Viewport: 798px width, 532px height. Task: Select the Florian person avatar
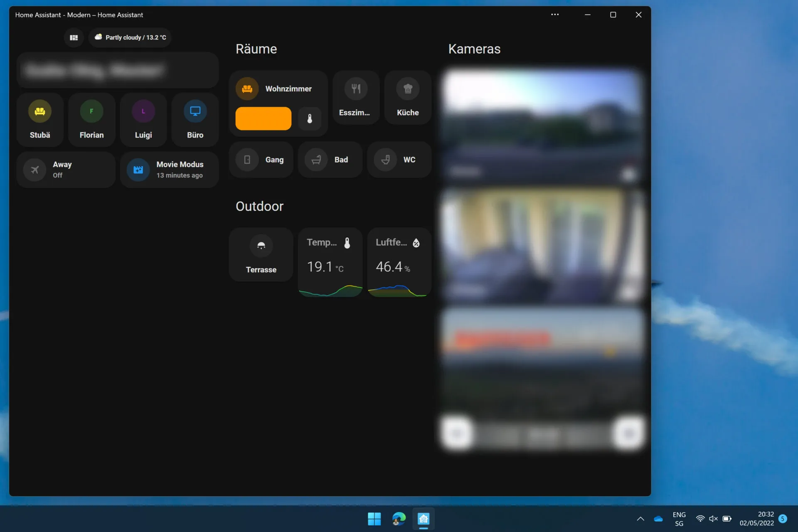[91, 111]
